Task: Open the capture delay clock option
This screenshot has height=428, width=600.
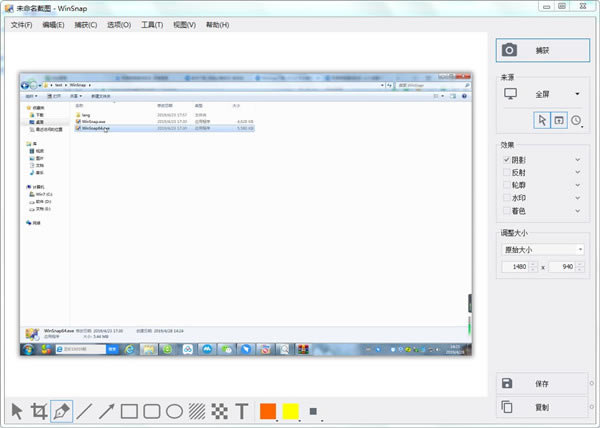Action: coord(576,120)
